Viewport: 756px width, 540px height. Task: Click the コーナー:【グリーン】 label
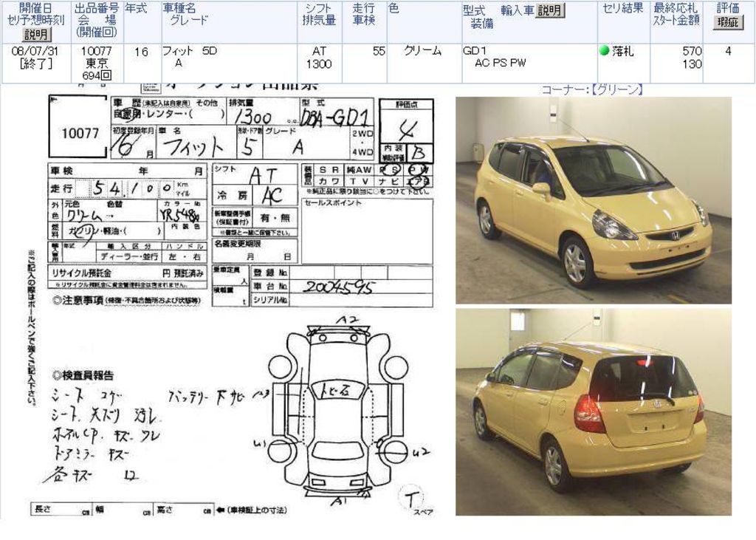(x=592, y=89)
